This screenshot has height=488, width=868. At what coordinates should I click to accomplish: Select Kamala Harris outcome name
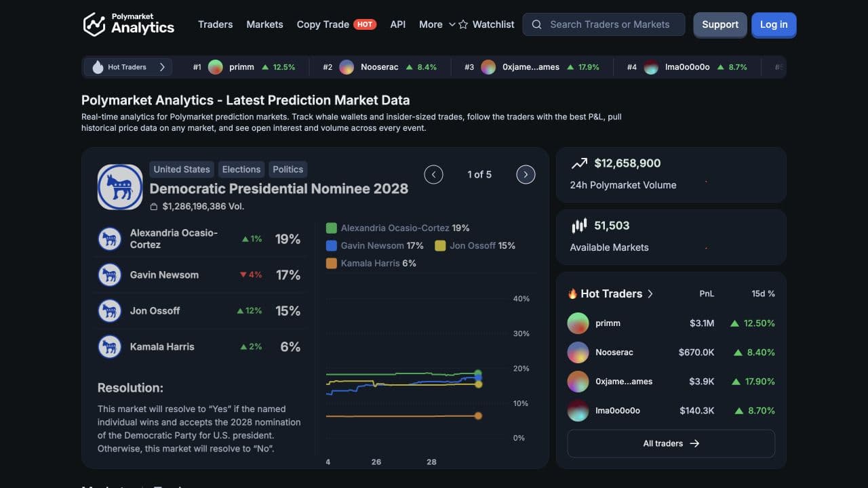point(162,346)
